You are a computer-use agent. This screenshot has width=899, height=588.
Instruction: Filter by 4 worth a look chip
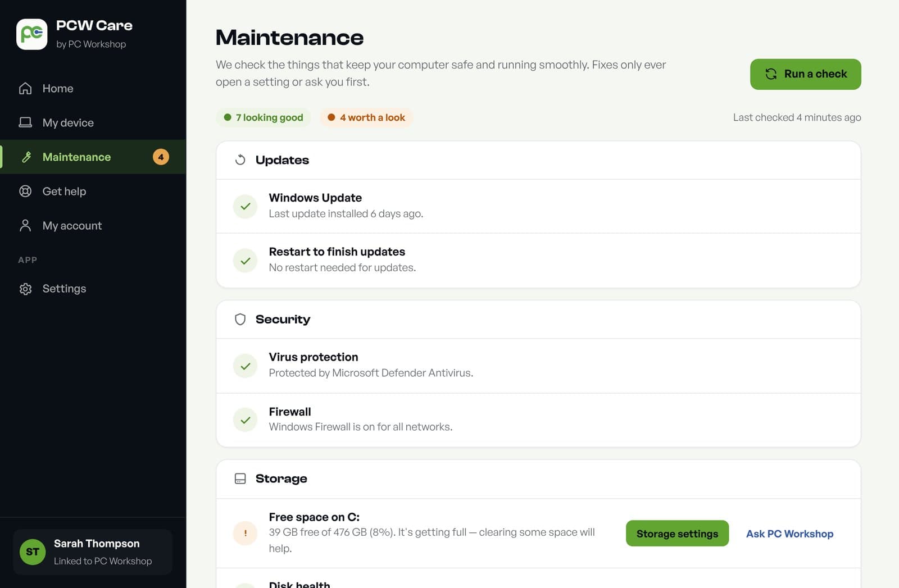click(366, 117)
